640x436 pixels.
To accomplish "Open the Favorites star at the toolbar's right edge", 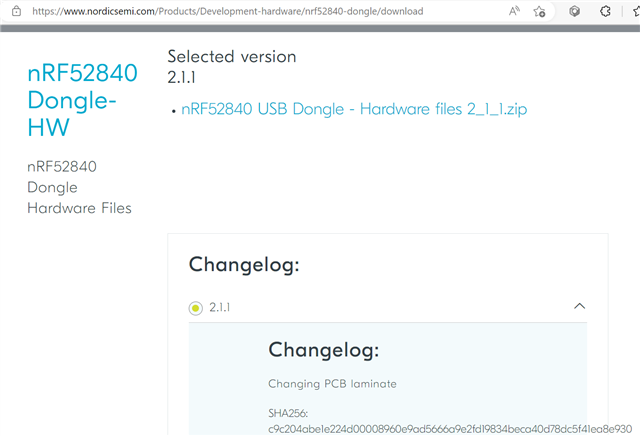I will (637, 11).
